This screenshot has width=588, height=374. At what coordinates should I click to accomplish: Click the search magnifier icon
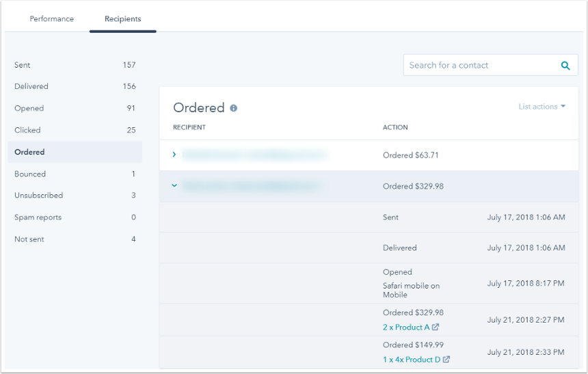(x=565, y=66)
